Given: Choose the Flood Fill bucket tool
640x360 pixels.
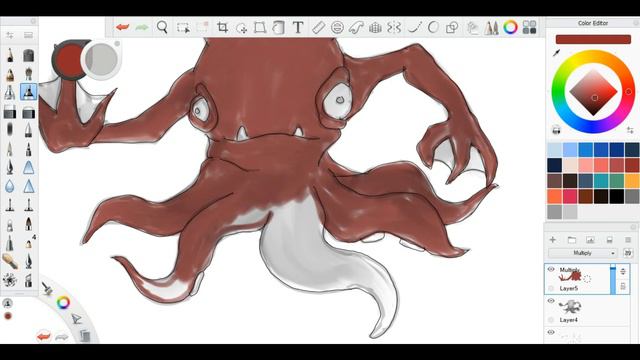Looking at the screenshot, I should [278, 27].
